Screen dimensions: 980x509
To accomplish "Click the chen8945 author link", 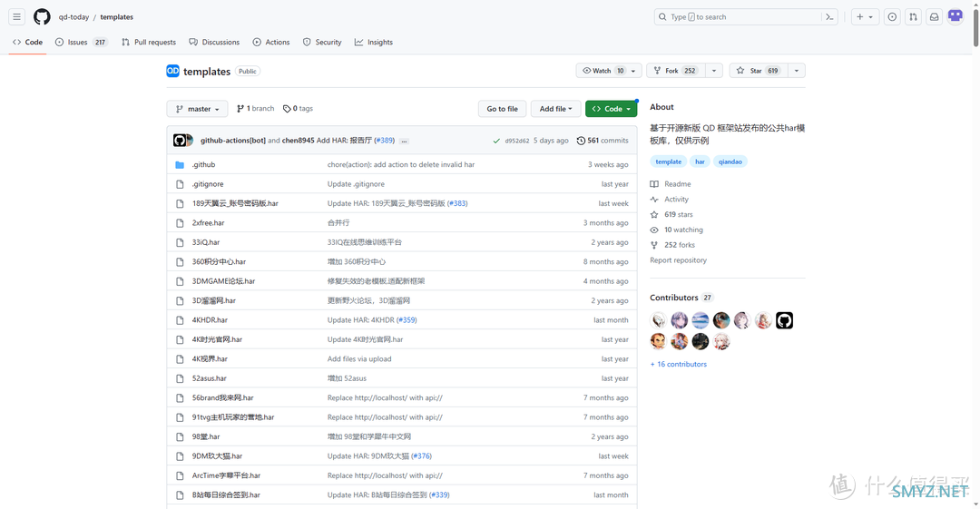I will [x=299, y=141].
